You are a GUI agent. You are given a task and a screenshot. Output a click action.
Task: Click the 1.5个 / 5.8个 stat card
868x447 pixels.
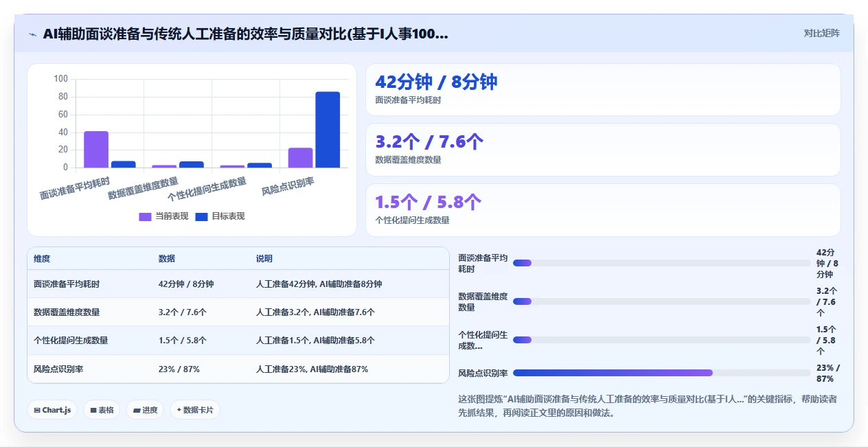point(603,210)
